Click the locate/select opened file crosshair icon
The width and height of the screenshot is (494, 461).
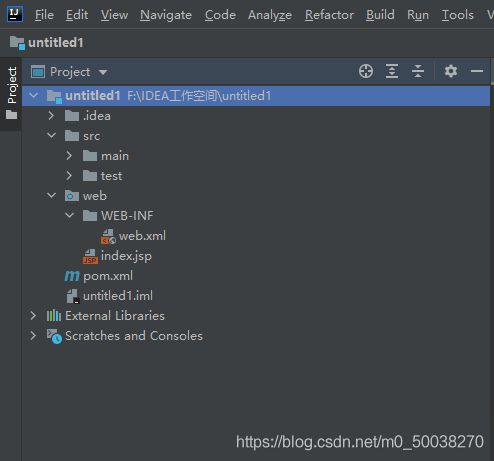(x=366, y=71)
